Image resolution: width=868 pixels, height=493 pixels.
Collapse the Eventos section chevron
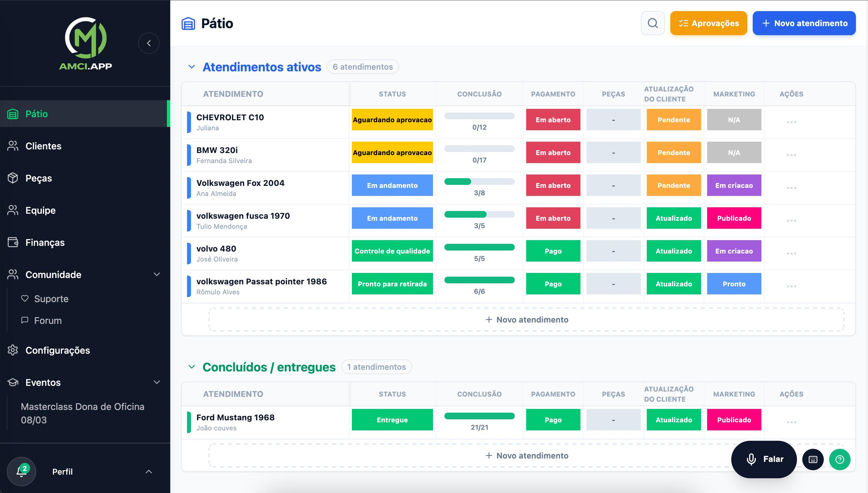click(x=156, y=382)
